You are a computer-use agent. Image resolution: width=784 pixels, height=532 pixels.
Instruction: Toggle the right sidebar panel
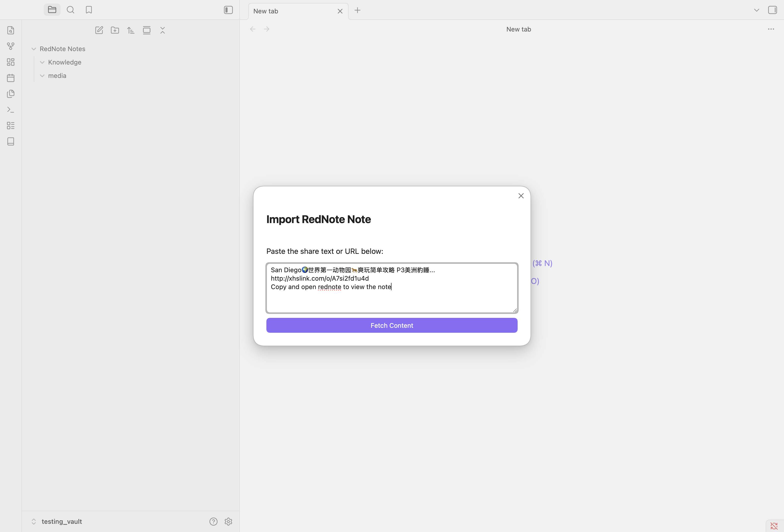tap(772, 10)
